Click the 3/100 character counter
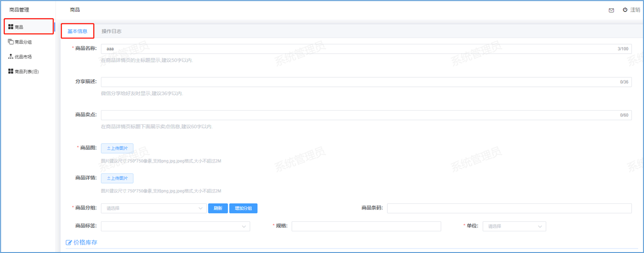The height and width of the screenshot is (253, 644). point(623,49)
